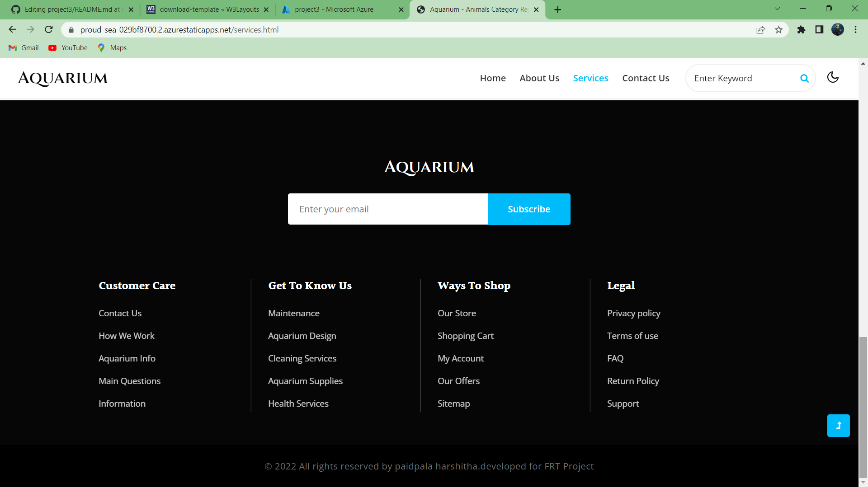
Task: Click the padlock site security icon
Action: click(x=71, y=29)
